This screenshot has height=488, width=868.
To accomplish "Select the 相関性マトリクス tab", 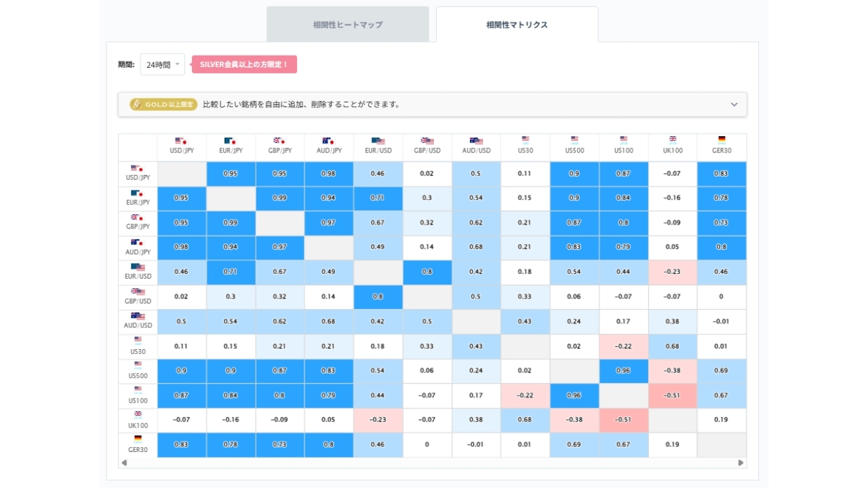I will tap(517, 24).
